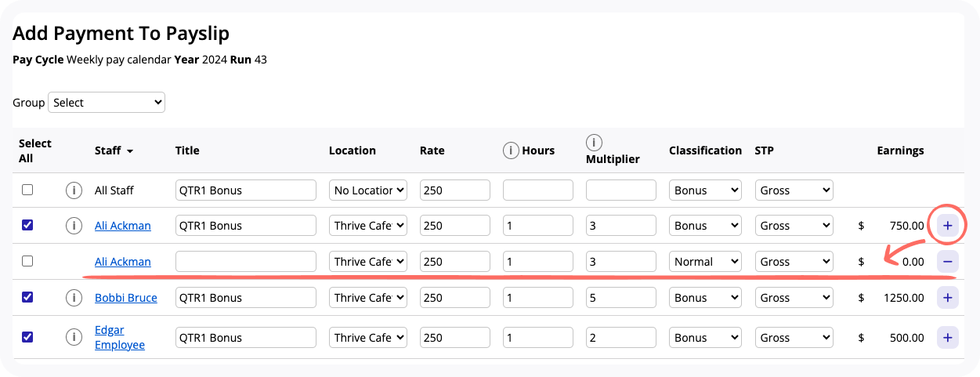
Task: Click plus icon on Ali Ackman's bonus row
Action: (x=947, y=226)
